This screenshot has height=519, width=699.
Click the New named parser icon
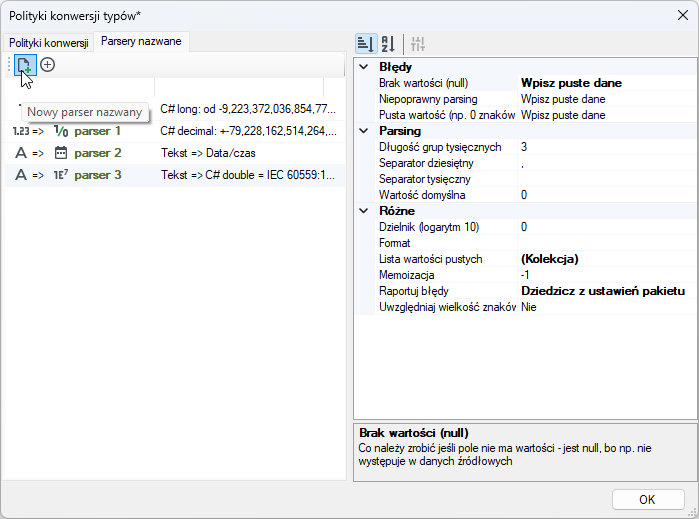[x=25, y=65]
